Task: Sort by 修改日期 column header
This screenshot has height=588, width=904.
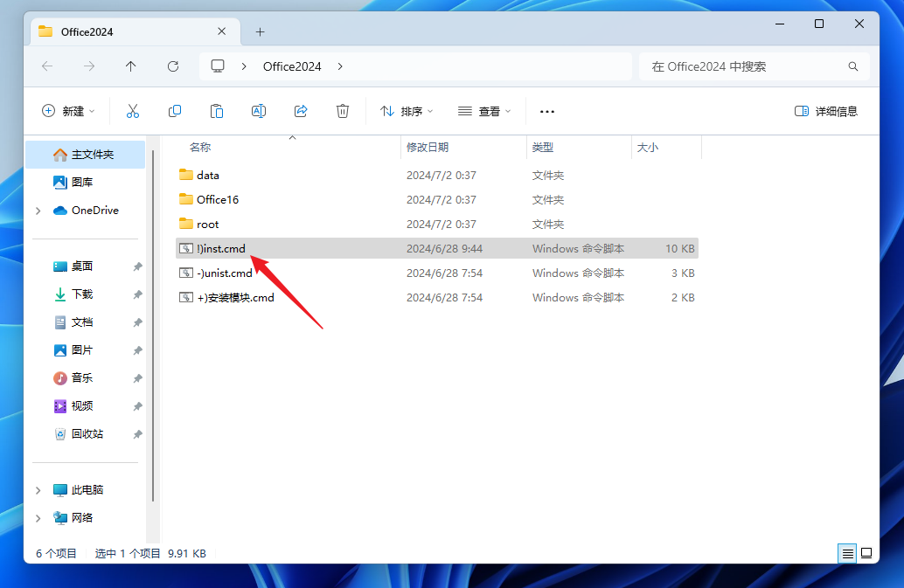Action: click(428, 148)
